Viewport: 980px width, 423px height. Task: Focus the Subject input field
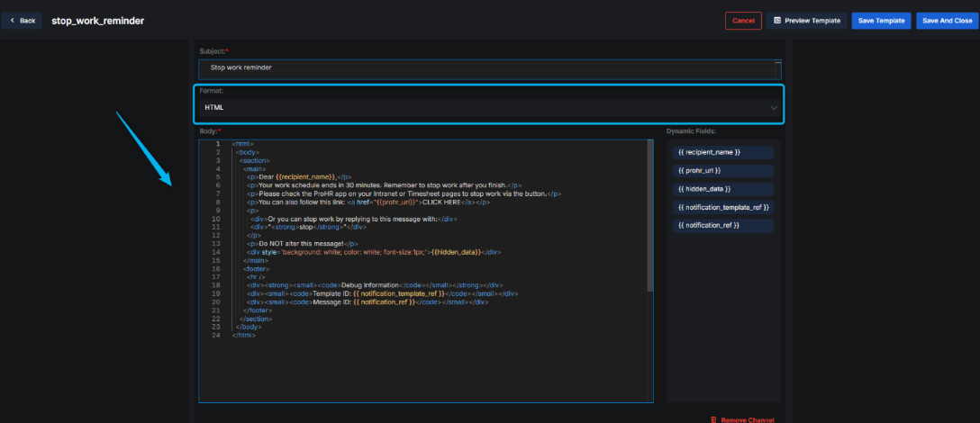tap(486, 67)
